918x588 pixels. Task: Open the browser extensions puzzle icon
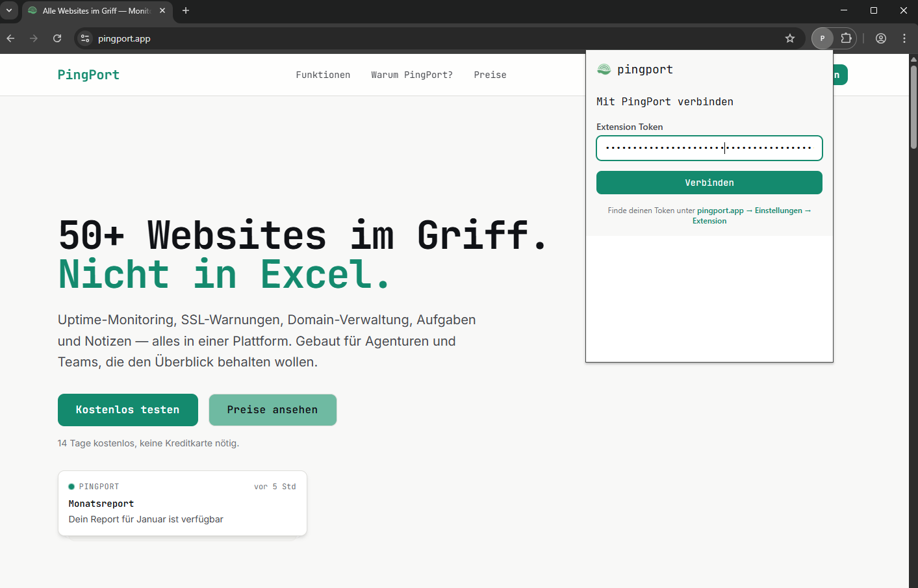(x=846, y=38)
